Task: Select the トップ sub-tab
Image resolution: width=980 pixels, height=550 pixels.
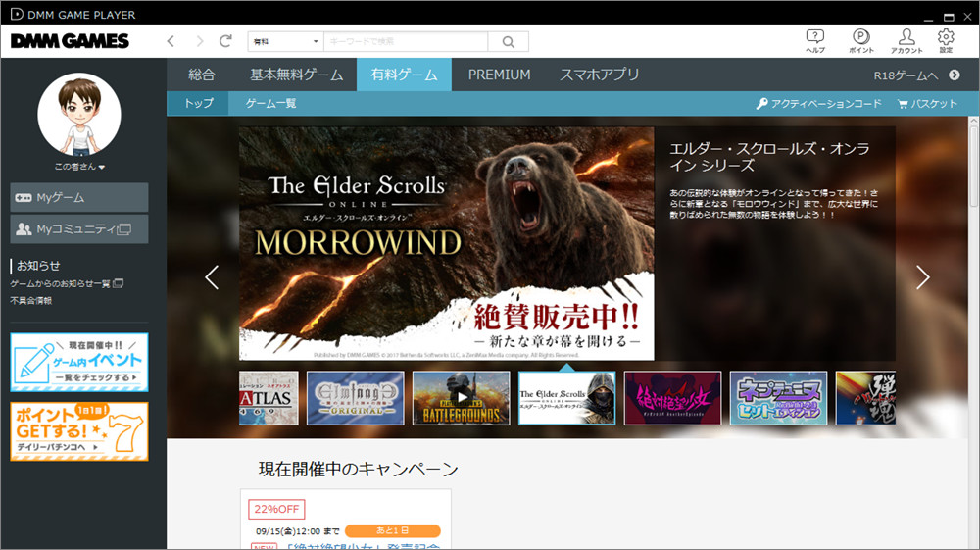Action: [198, 103]
